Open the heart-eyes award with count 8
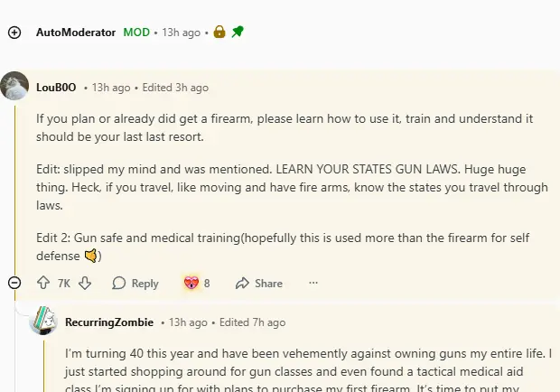Image resolution: width=560 pixels, height=392 pixels. click(x=196, y=283)
